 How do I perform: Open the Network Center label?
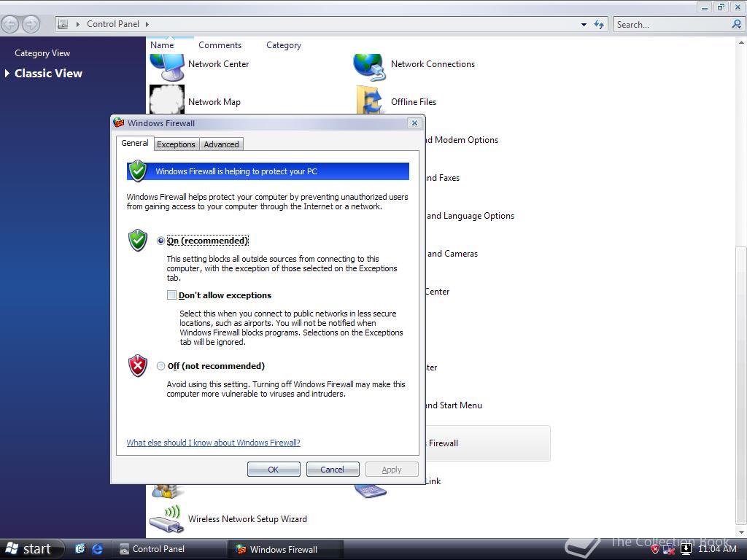click(x=218, y=64)
